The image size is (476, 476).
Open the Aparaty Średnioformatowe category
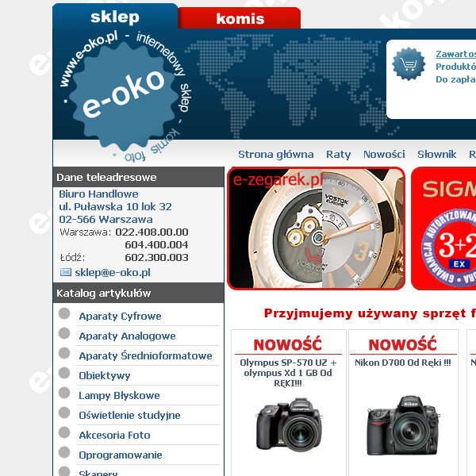145,355
